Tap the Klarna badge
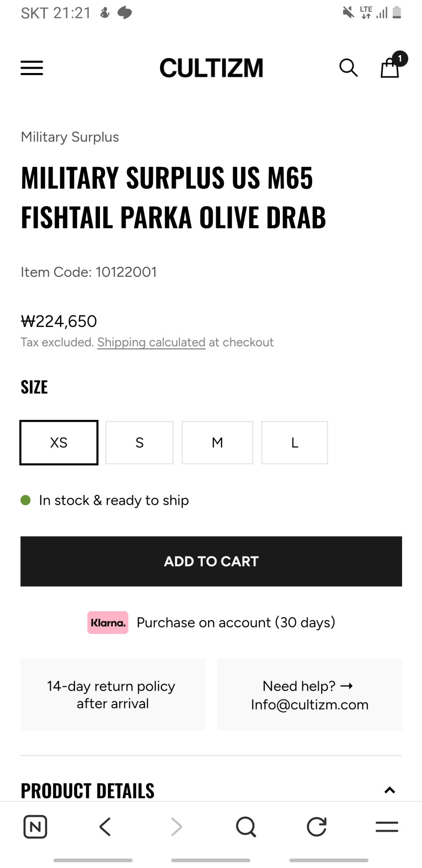Screen dimensions: 422x868 tap(108, 623)
